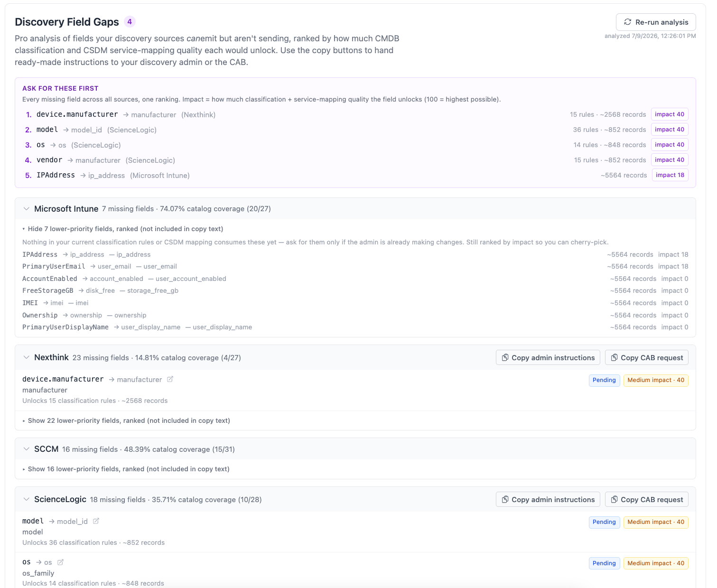Click the refresh icon in Re-run analysis
The height and width of the screenshot is (588, 717).
pos(627,22)
